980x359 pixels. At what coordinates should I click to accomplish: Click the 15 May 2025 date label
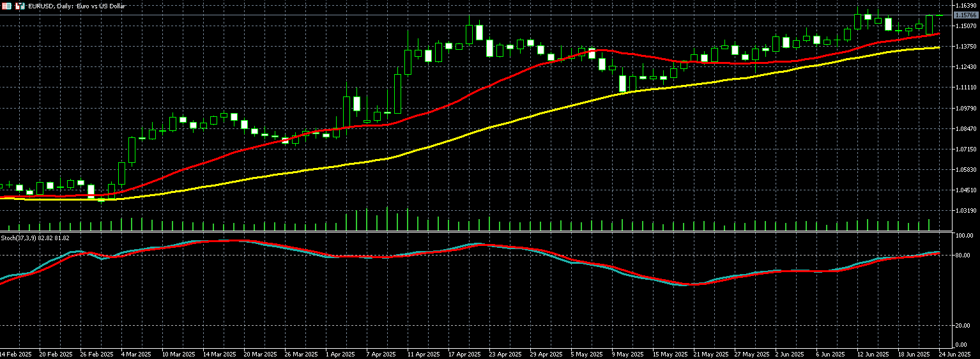pos(670,354)
